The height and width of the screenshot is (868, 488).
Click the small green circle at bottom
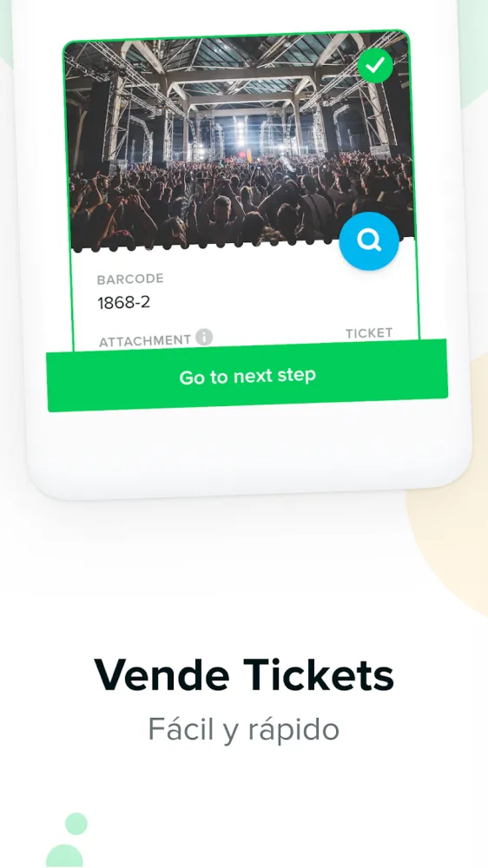coord(76,823)
